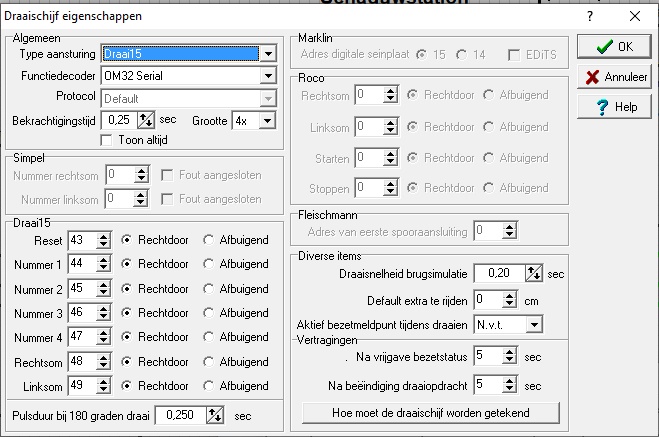Click Pulsduur bij 180 graden draai spinner

[215, 415]
